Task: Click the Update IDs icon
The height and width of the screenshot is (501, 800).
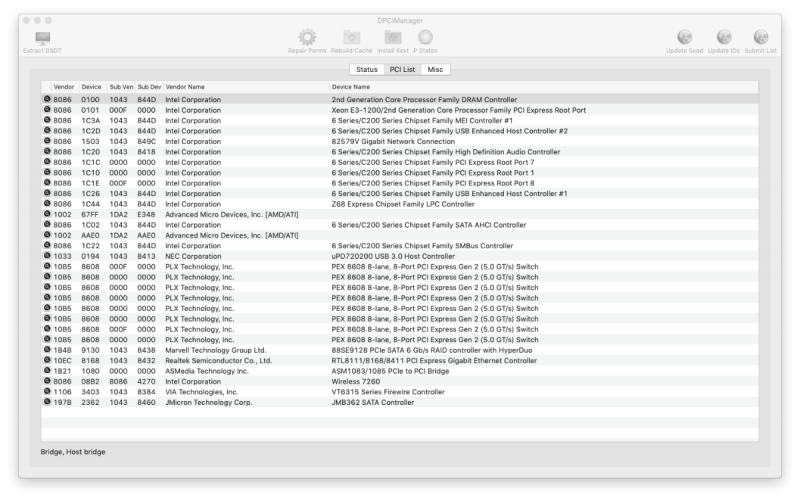Action: click(x=723, y=38)
